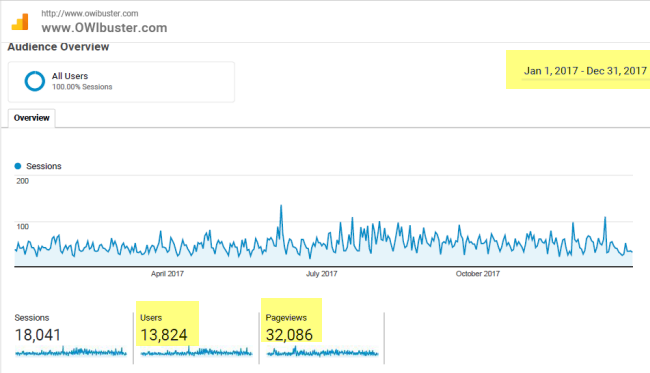Click the 13,824 users value
Image resolution: width=650 pixels, height=373 pixels.
(164, 335)
